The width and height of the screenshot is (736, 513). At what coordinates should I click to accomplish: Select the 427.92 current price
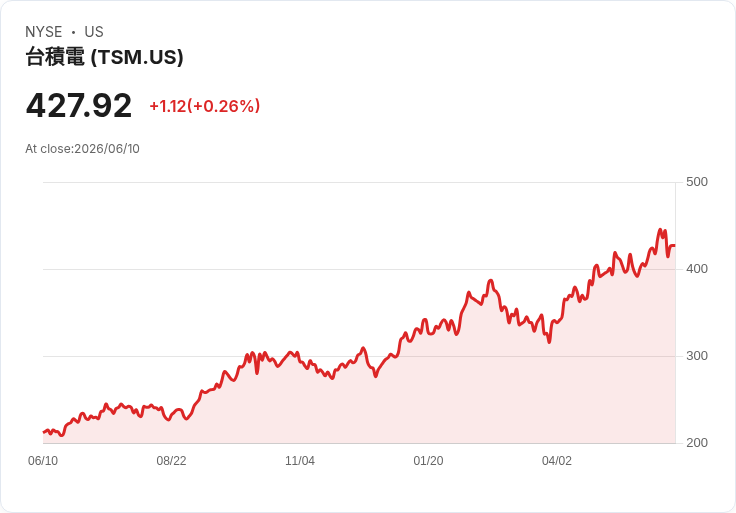(x=79, y=106)
